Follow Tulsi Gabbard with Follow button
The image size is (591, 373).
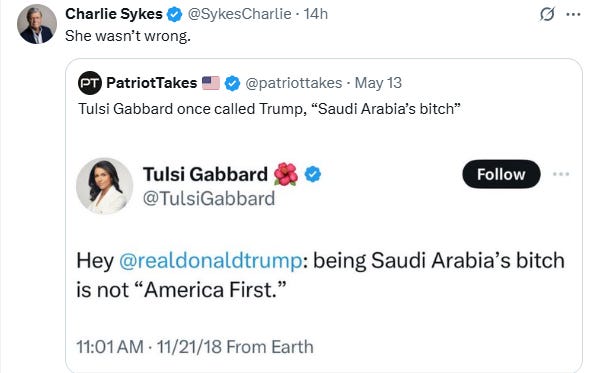point(501,174)
